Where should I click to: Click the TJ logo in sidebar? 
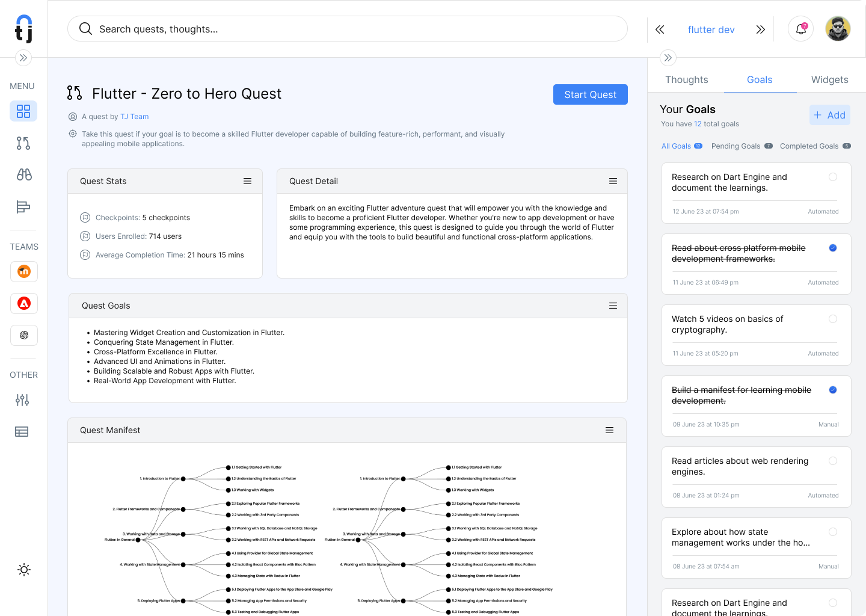coord(23,28)
